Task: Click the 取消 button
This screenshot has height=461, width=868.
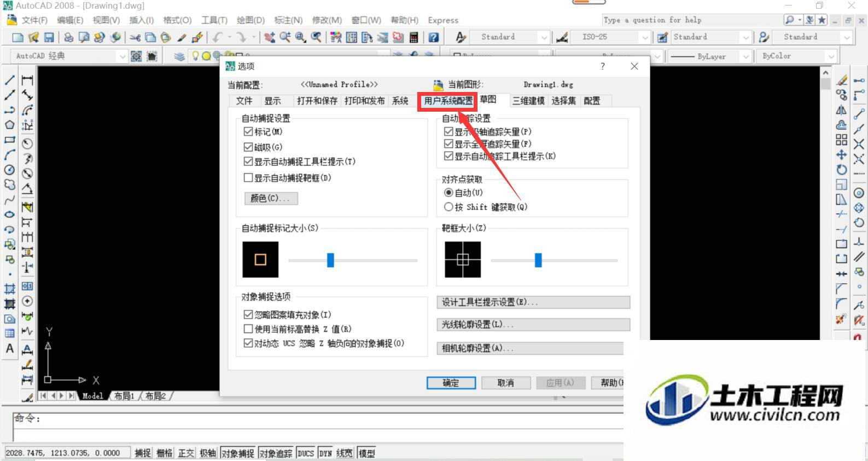Action: click(x=506, y=383)
